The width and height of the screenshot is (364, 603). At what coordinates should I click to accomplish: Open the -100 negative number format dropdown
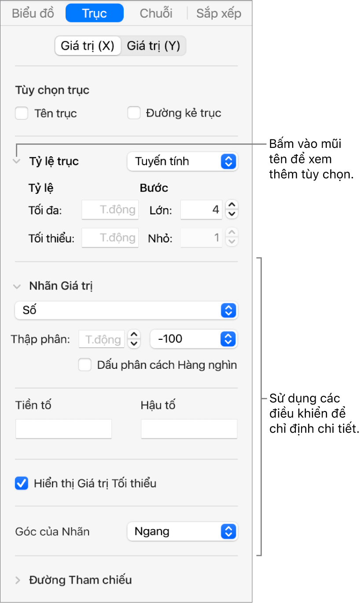(x=193, y=339)
